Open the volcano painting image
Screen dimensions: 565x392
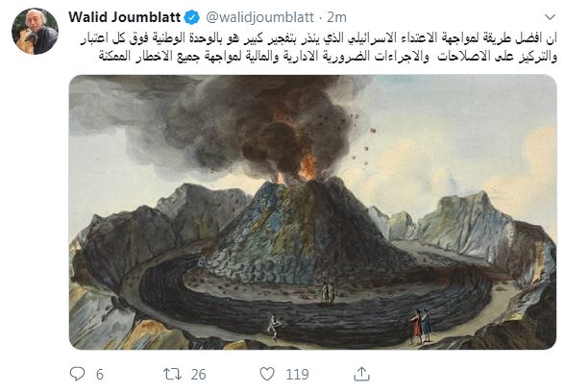tap(313, 211)
